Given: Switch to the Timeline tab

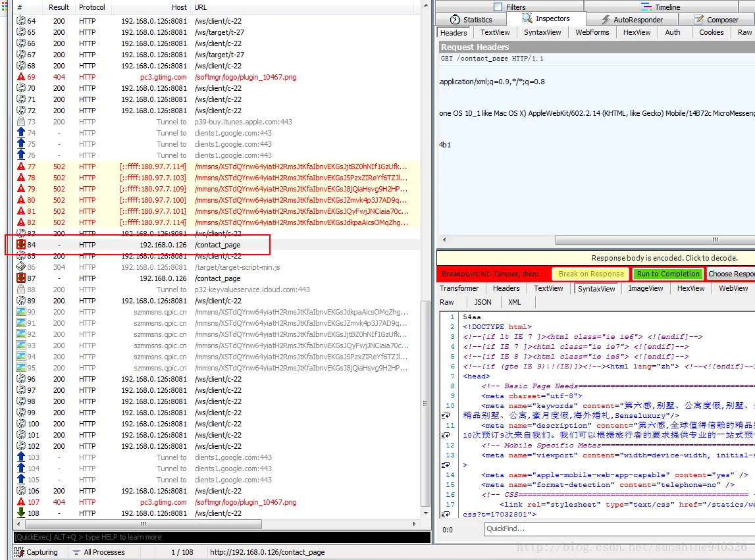Looking at the screenshot, I should pyautogui.click(x=661, y=7).
